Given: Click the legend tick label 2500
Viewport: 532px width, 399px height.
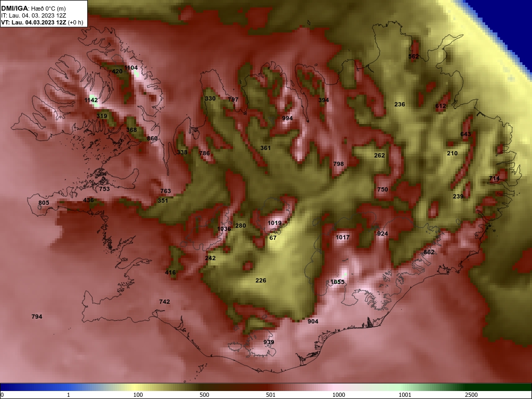Looking at the screenshot, I should pos(471,395).
